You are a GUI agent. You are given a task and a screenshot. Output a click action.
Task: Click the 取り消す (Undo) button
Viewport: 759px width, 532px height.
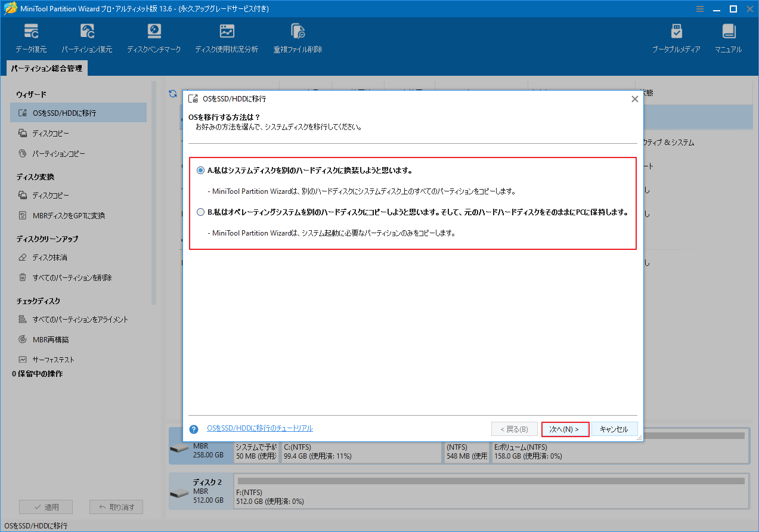point(116,506)
